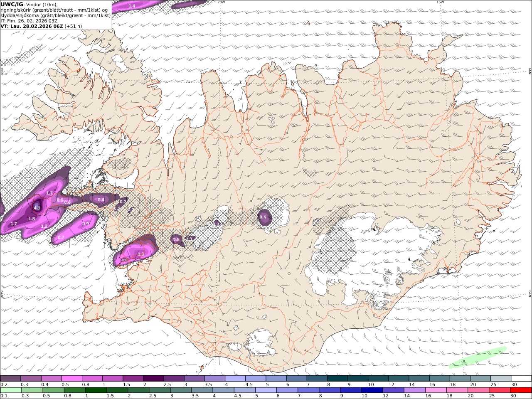Click the 0.7 precipitation value label
The height and width of the screenshot is (399, 532).
click(x=61, y=238)
